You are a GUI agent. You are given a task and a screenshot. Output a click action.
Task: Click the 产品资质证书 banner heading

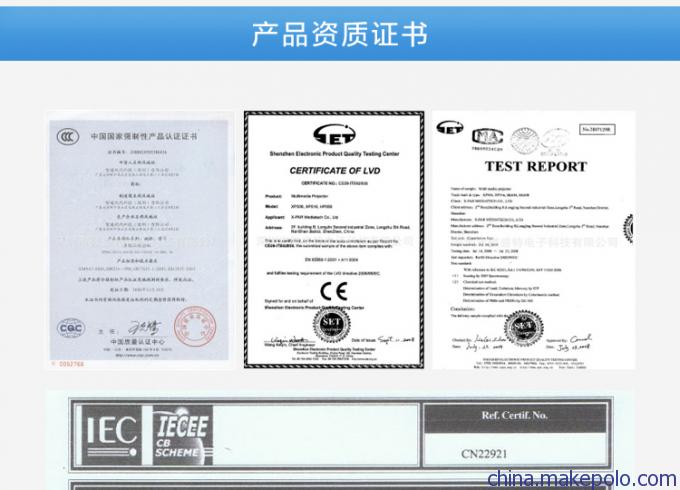point(340,34)
